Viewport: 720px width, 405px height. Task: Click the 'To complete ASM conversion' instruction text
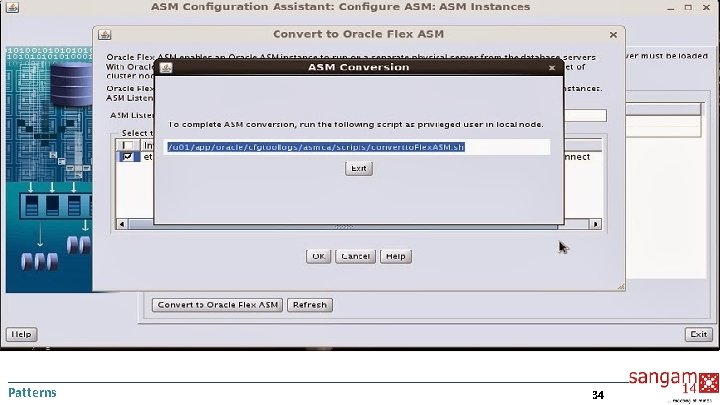(356, 124)
